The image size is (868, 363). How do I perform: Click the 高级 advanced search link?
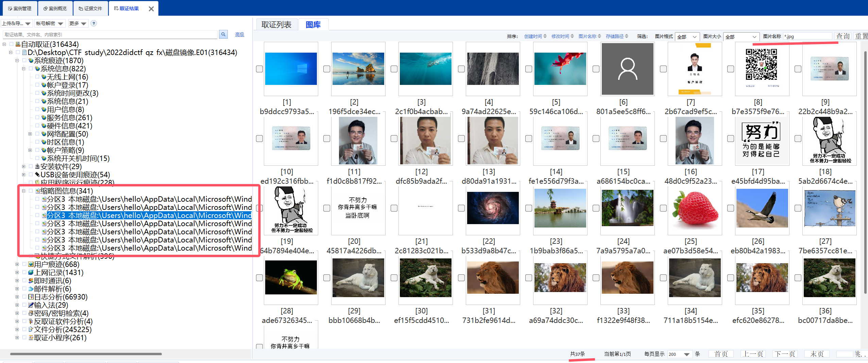click(239, 35)
